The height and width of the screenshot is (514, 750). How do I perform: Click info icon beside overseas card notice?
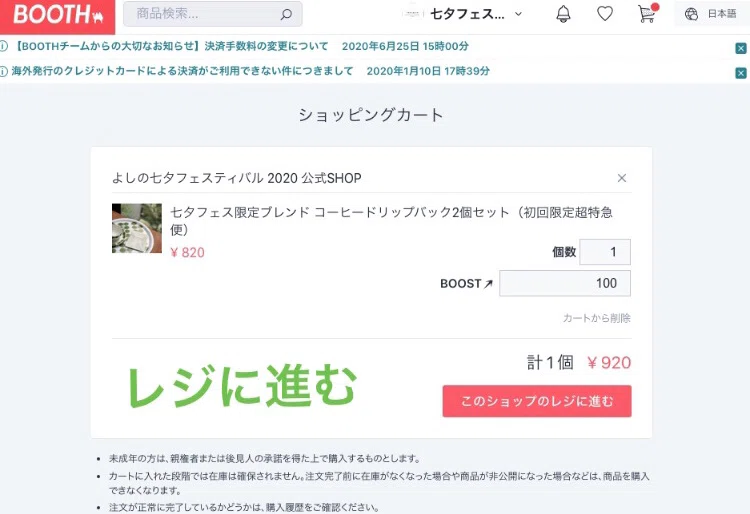pyautogui.click(x=4, y=71)
